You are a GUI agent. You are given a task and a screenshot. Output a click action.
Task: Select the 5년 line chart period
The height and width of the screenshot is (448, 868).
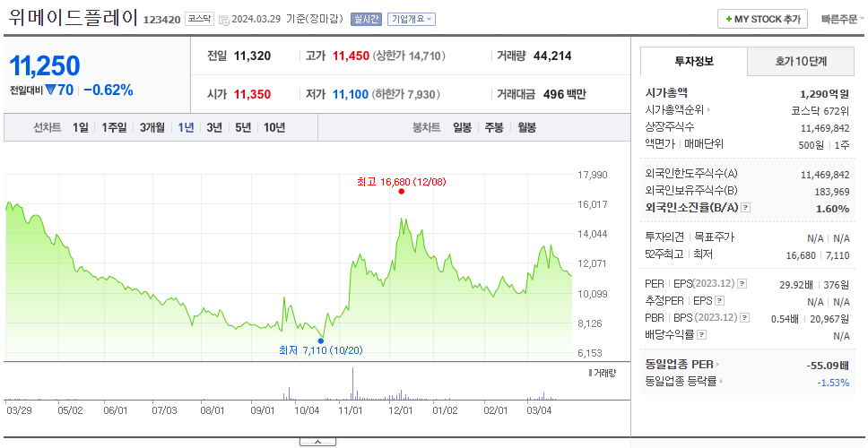tap(243, 128)
